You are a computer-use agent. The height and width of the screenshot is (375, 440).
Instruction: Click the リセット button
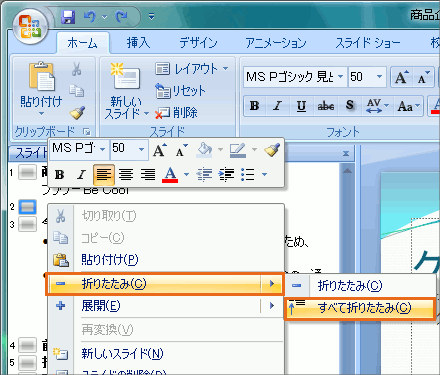[x=181, y=91]
